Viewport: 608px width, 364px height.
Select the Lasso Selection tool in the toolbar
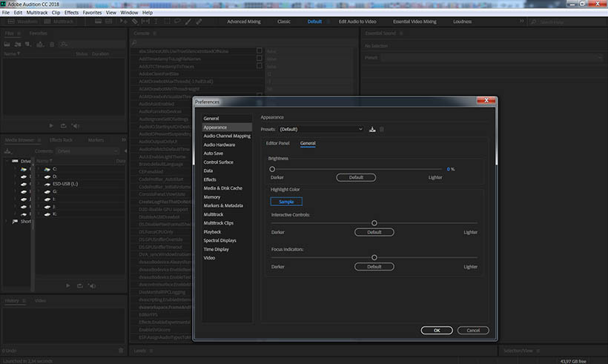tap(177, 21)
